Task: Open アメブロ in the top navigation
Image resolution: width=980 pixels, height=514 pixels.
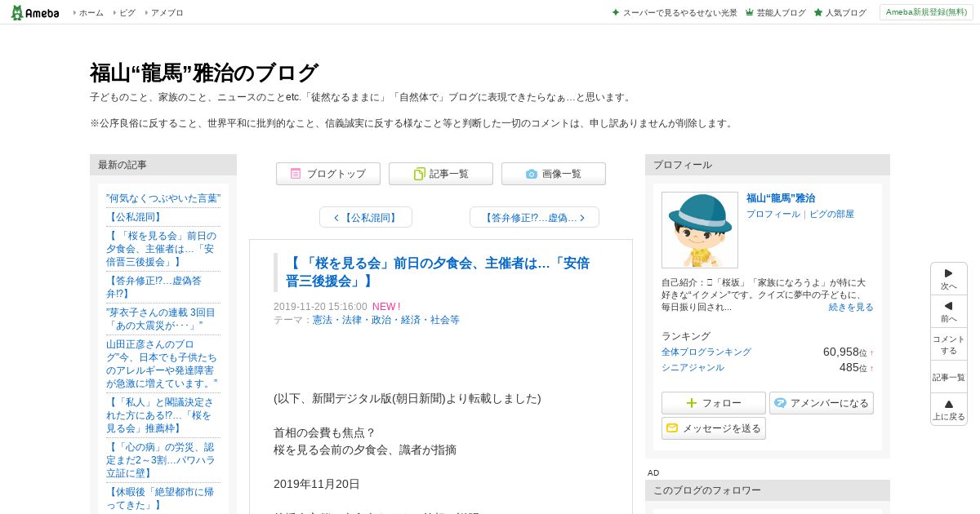Action: (x=167, y=13)
